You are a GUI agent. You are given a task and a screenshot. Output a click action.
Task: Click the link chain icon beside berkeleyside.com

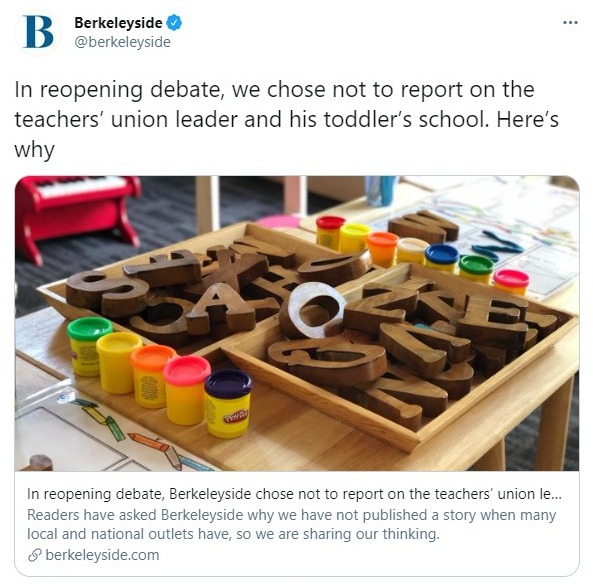pyautogui.click(x=34, y=555)
